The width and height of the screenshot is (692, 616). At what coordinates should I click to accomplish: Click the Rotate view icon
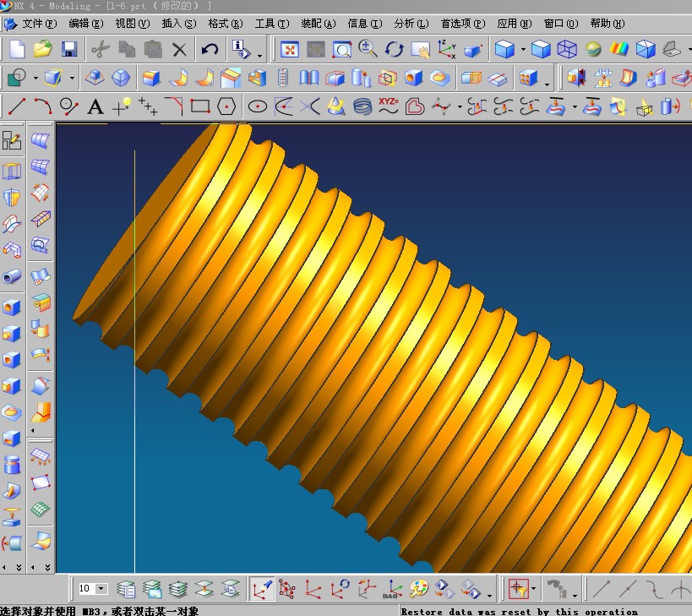pos(394,49)
